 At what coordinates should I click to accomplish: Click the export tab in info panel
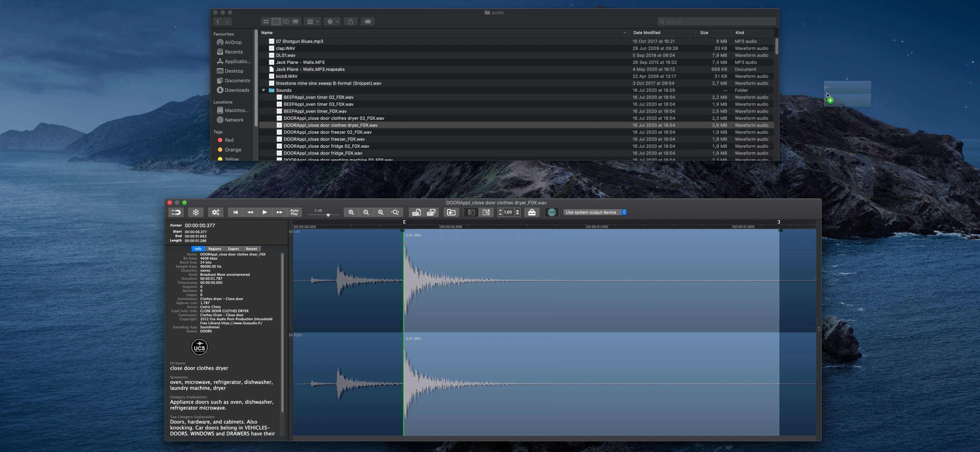click(x=233, y=248)
